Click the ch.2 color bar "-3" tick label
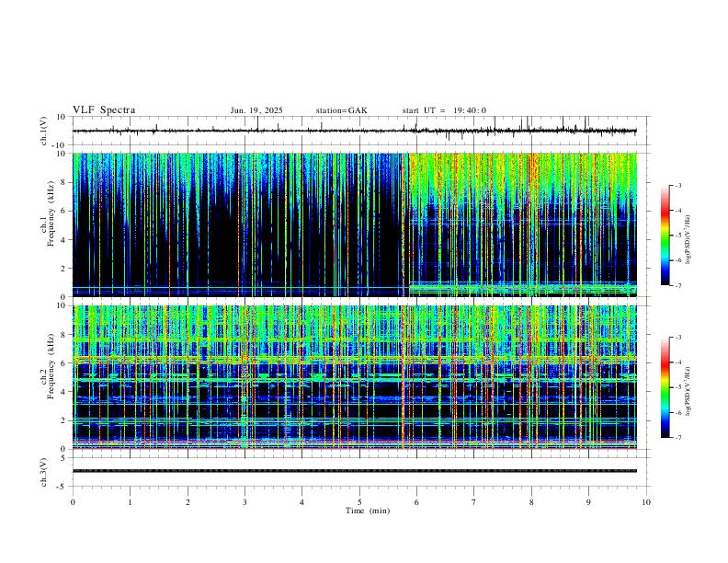This screenshot has width=728, height=563. click(x=677, y=338)
